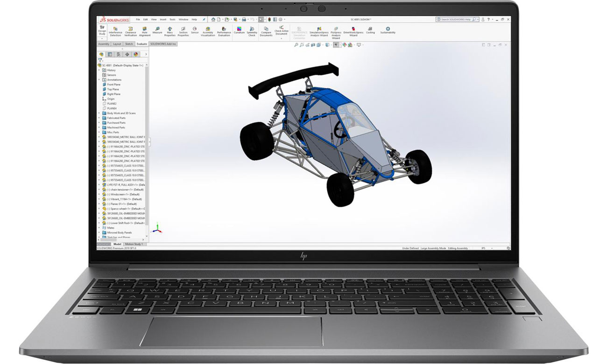Click the Hole Alignment tool

(145, 31)
